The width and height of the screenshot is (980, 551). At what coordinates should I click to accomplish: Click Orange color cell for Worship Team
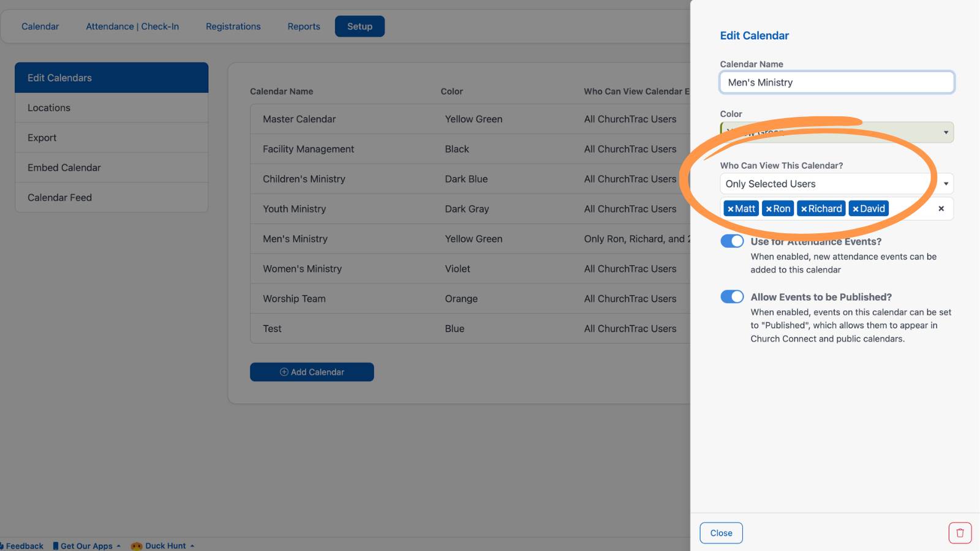pyautogui.click(x=461, y=299)
